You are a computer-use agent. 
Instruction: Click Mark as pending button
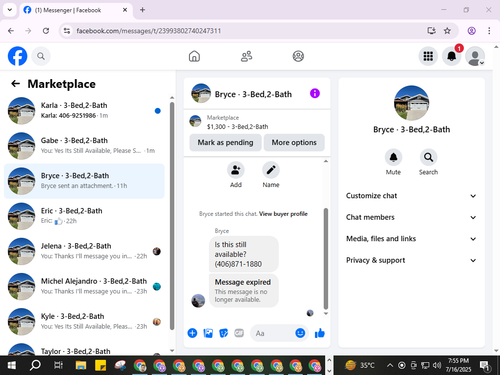[x=225, y=142]
